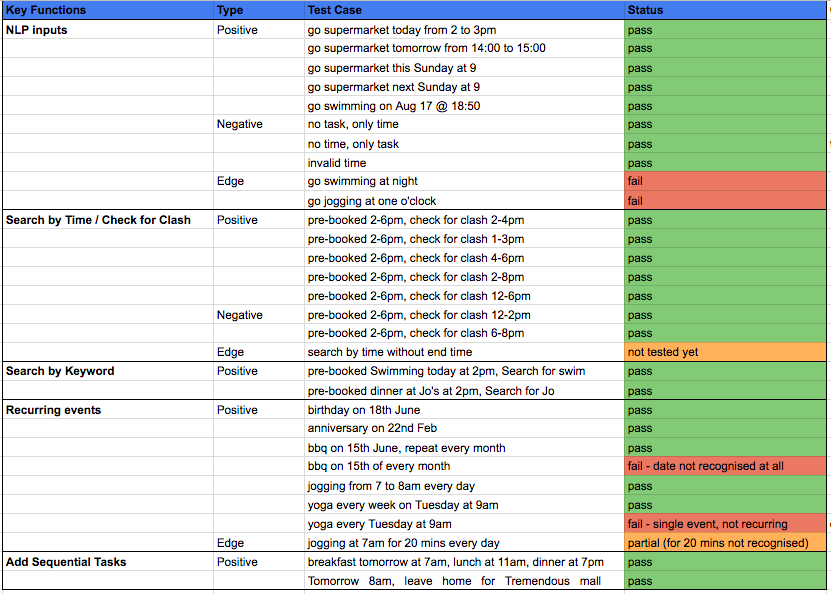This screenshot has width=831, height=594.
Task: Click pass status for 'pre-booked dinner at Jo's'
Action: click(726, 391)
